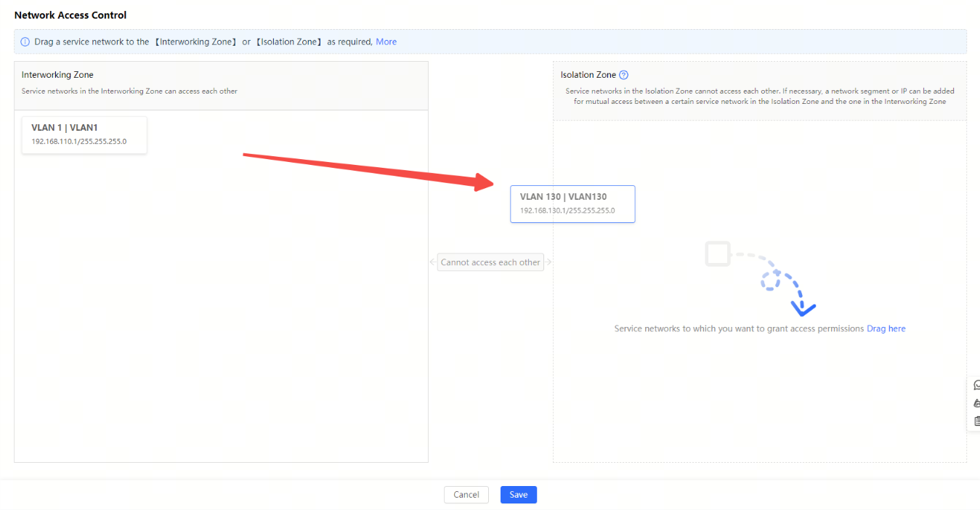Click right arrow beside 'Cannot access each other'
Screen dimensions: 980x510
click(x=548, y=262)
